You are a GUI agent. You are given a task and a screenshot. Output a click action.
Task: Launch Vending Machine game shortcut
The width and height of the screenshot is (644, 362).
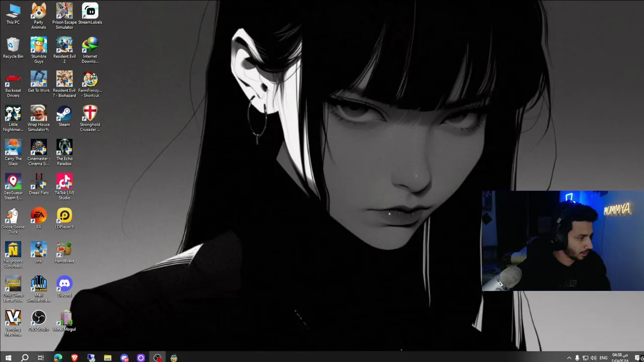pos(13,323)
